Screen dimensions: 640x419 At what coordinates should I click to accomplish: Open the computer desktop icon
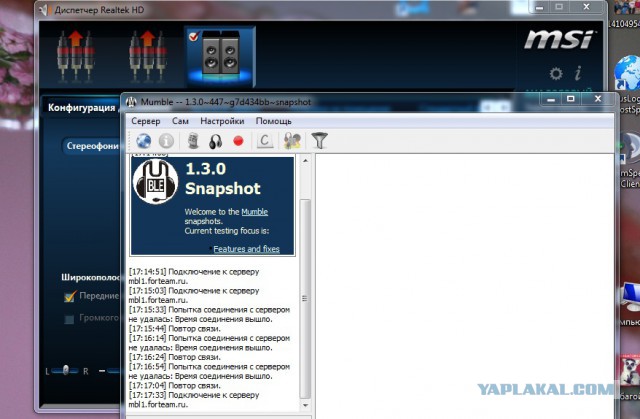tap(631, 298)
